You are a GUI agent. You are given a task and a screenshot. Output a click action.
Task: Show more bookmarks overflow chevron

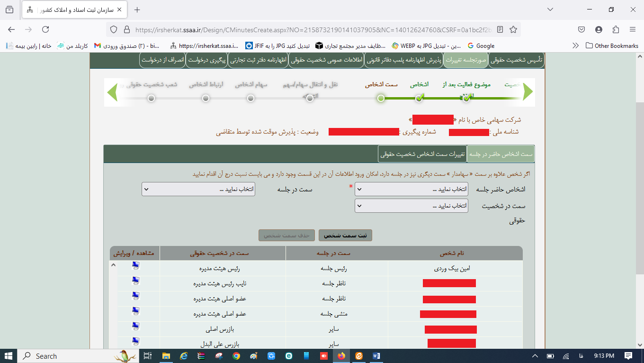575,45
